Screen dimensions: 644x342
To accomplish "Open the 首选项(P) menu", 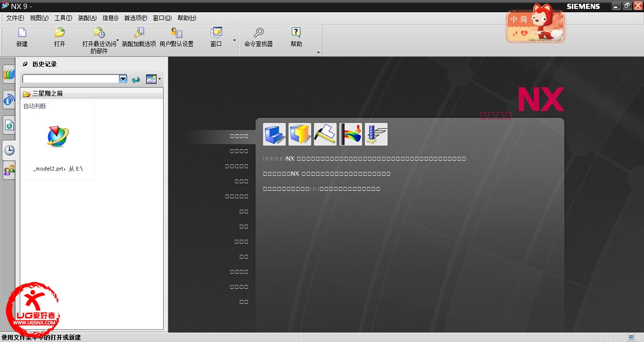I will [136, 18].
